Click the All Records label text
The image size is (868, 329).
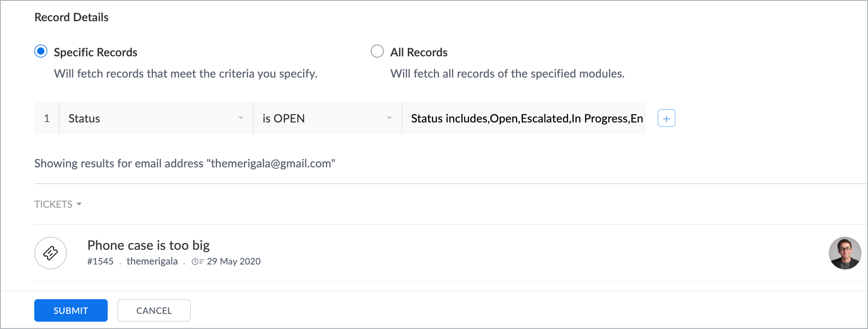pyautogui.click(x=419, y=52)
